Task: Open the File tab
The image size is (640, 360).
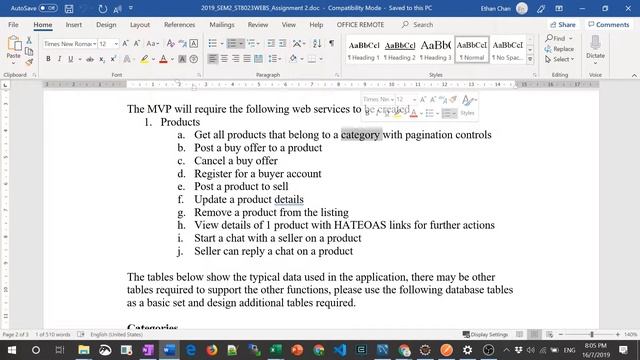Action: [x=13, y=24]
